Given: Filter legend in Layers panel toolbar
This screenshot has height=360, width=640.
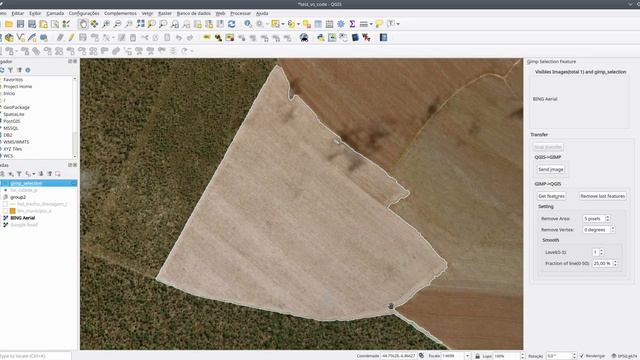Looking at the screenshot, I should [19, 174].
